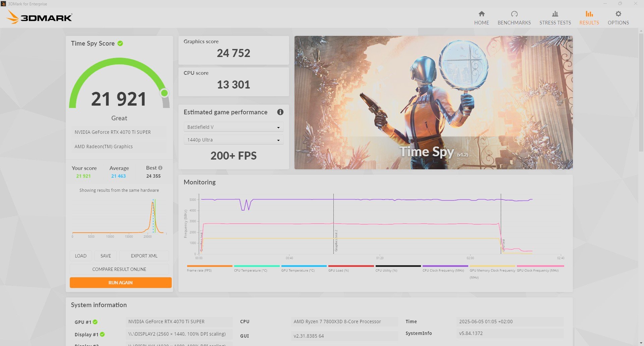Click the Monitoring heading

(200, 182)
